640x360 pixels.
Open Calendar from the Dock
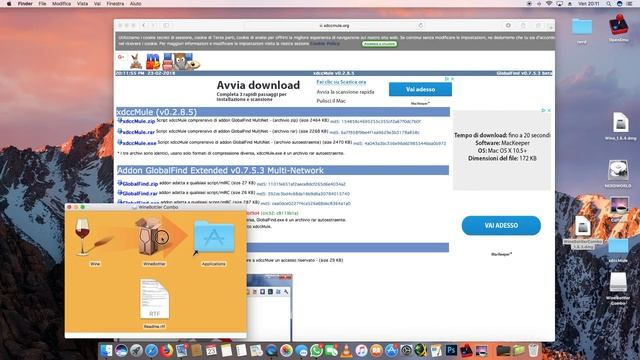pos(211,351)
